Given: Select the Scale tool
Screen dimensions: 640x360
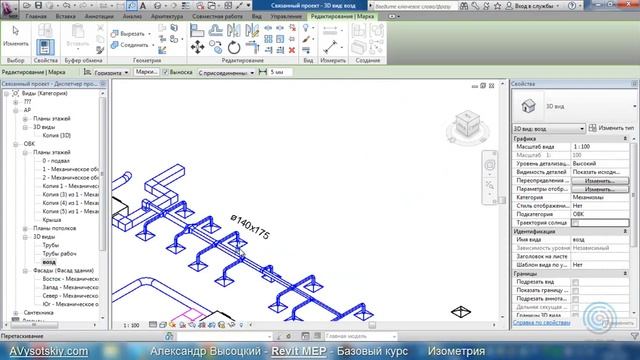Looking at the screenshot, I should coord(280,39).
